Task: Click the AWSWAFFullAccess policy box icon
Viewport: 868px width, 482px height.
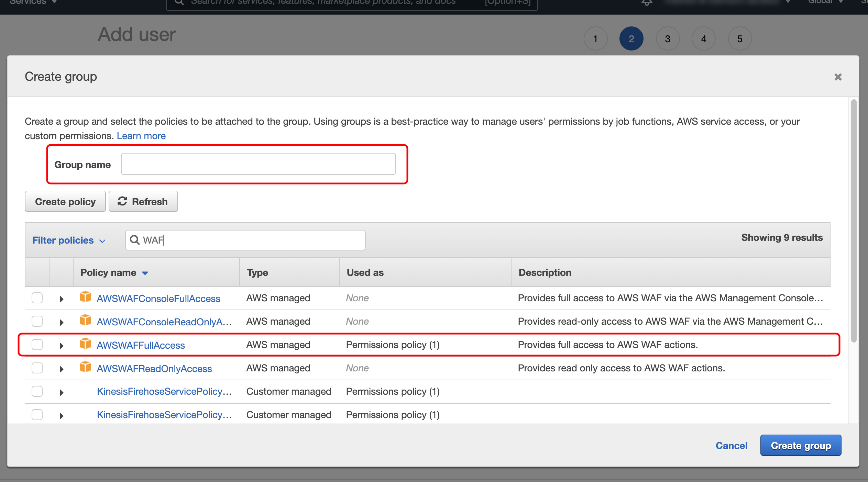Action: 85,344
